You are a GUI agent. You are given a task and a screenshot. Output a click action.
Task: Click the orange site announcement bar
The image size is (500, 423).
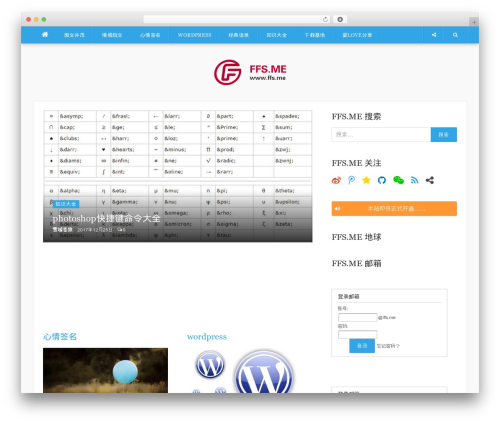pyautogui.click(x=394, y=209)
